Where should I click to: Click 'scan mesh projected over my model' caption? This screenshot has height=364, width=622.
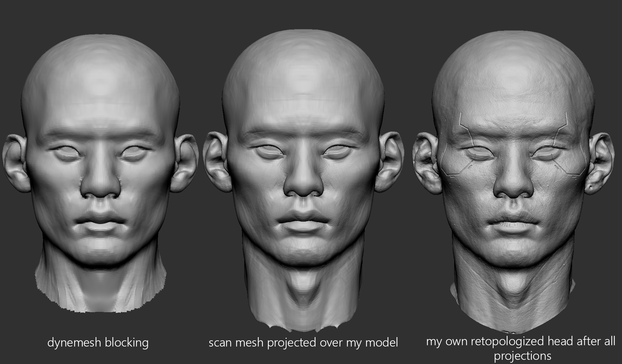tap(303, 342)
